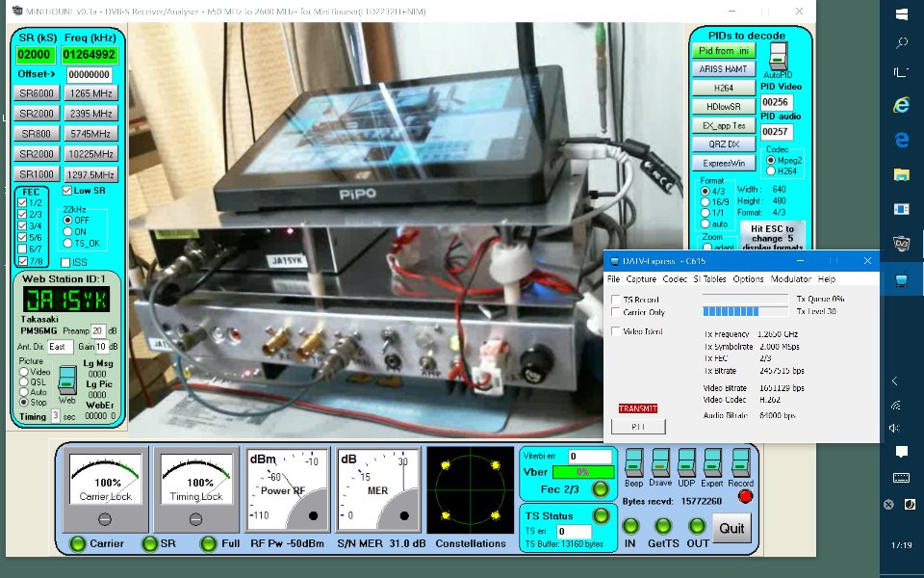The image size is (924, 578).
Task: Click the Carrier green indicator light
Action: point(78,543)
